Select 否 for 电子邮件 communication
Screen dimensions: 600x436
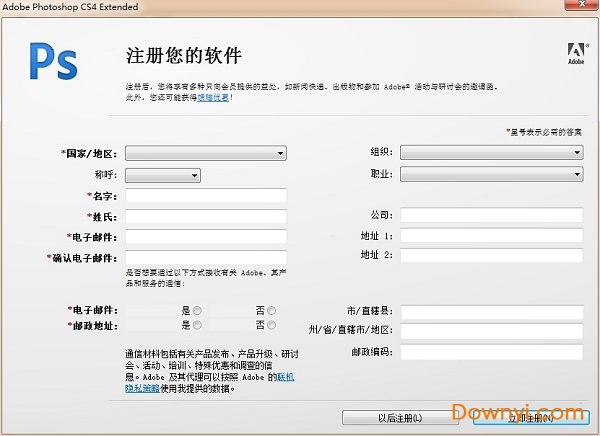(x=271, y=310)
